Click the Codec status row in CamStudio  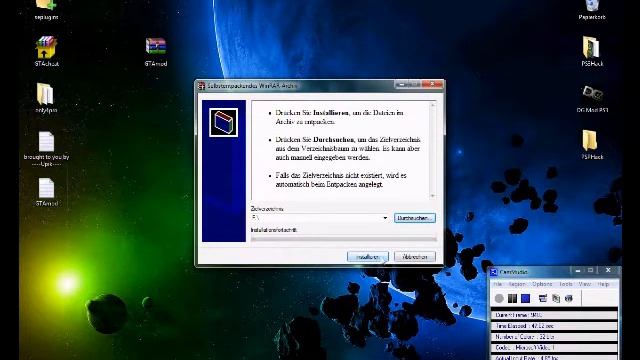click(554, 348)
